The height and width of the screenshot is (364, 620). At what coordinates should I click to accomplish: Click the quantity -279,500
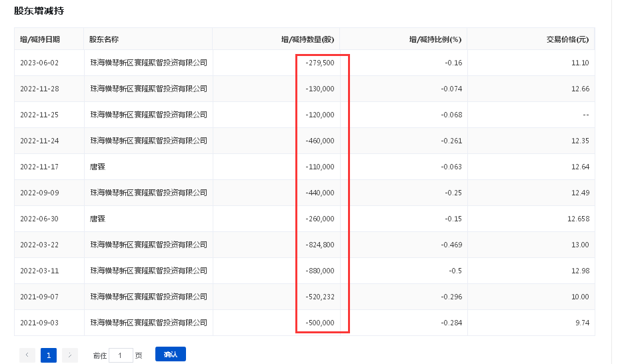click(x=320, y=63)
